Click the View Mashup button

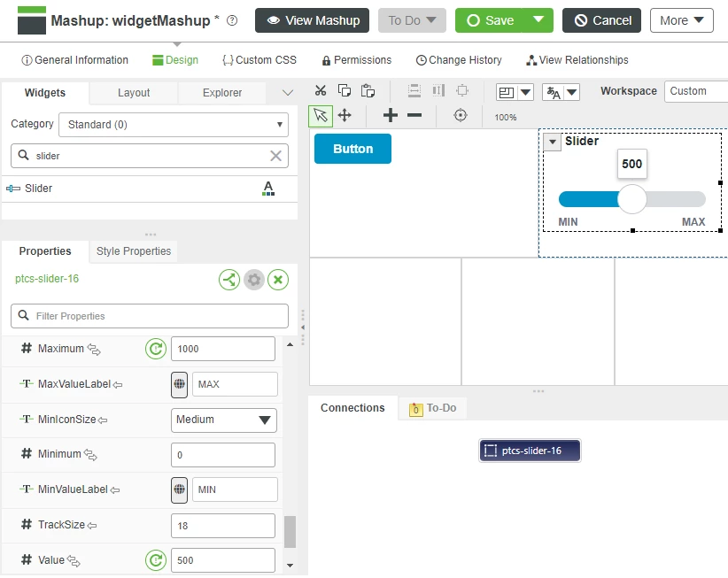(312, 20)
